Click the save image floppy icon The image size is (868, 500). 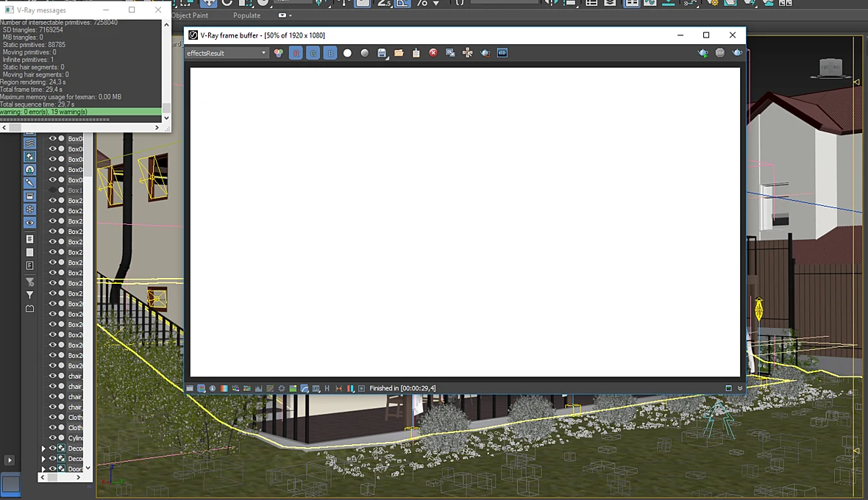pos(382,53)
